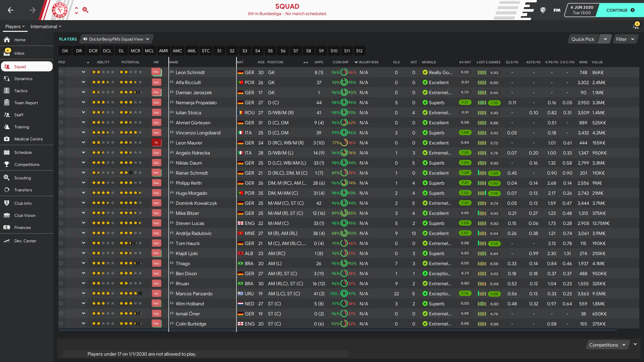Open the search magnifier icon

pyautogui.click(x=86, y=10)
